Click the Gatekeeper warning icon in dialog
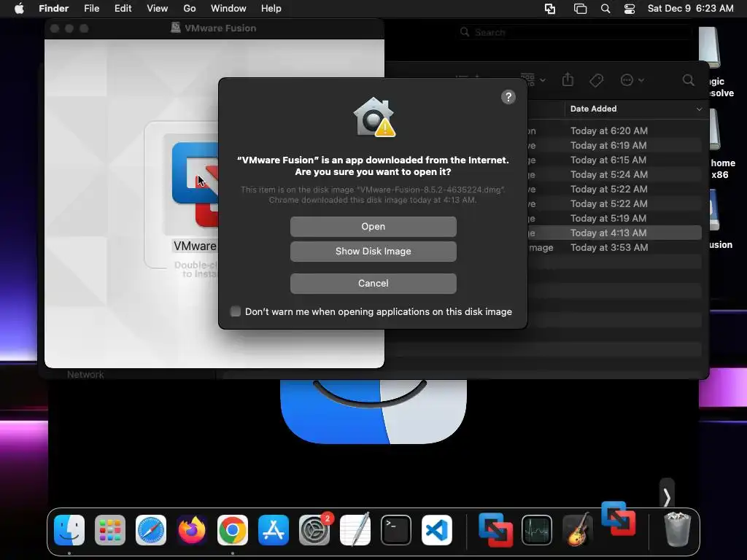 (374, 117)
